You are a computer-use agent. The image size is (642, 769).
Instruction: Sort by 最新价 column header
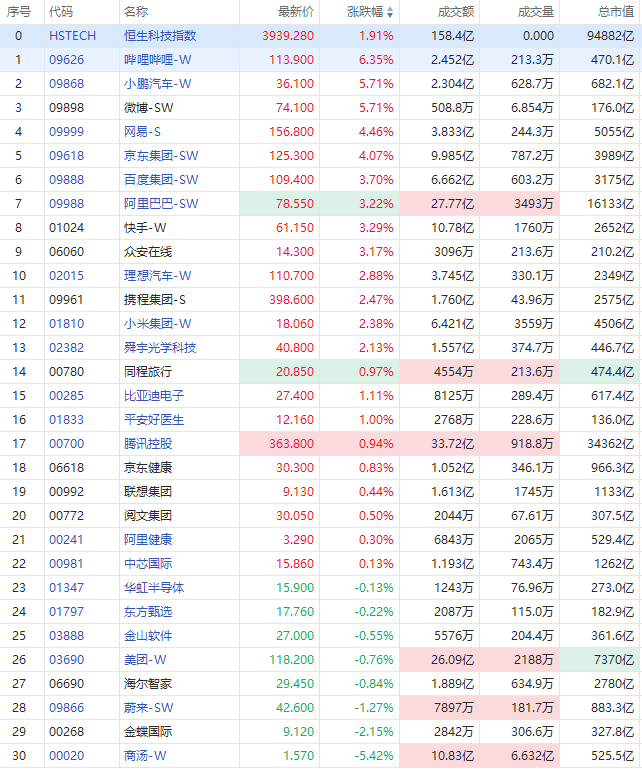pos(296,12)
